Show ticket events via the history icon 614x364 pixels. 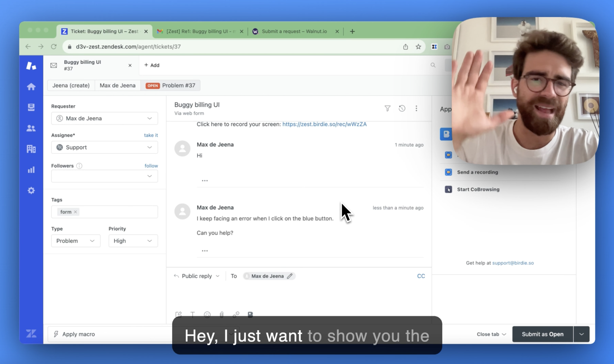(402, 108)
